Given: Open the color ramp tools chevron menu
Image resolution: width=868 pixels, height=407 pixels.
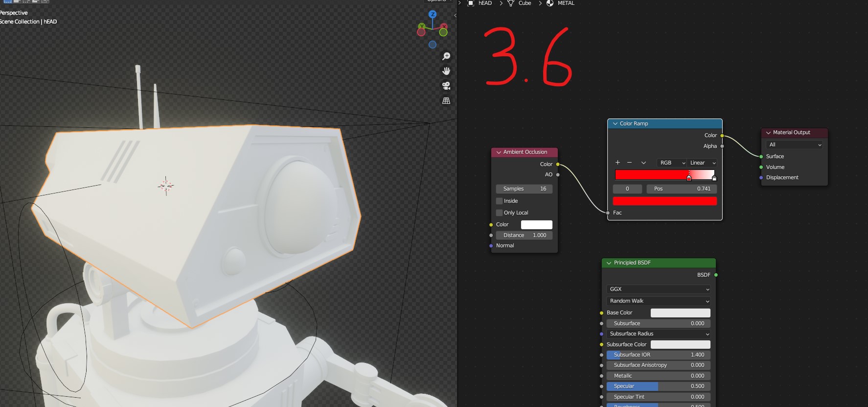Looking at the screenshot, I should [x=643, y=163].
